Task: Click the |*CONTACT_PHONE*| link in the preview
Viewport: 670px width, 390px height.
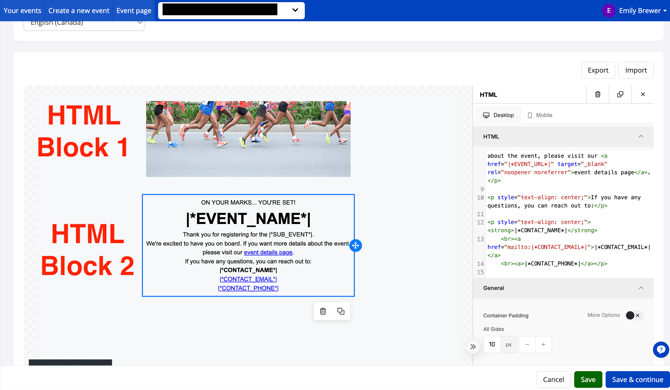Action: tap(248, 288)
